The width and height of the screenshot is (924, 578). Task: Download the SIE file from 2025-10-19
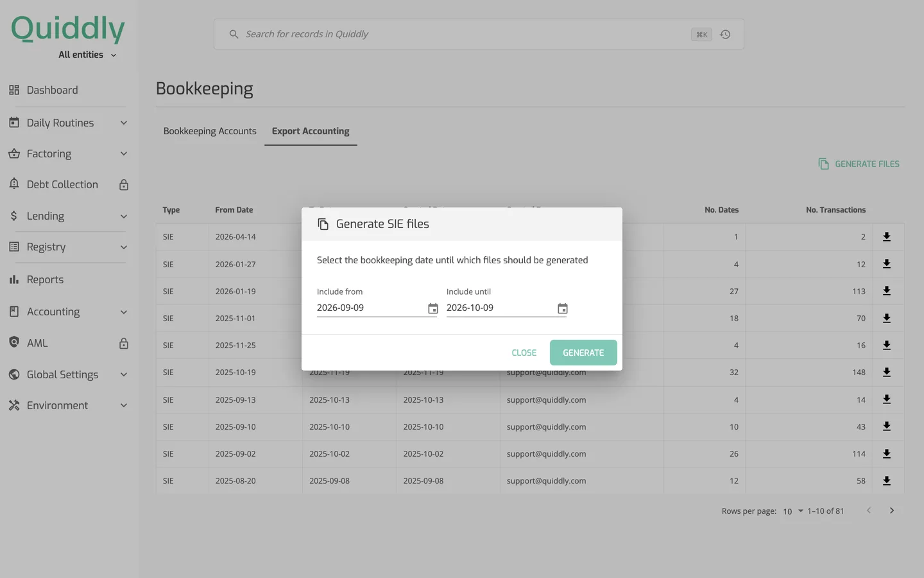(x=887, y=372)
